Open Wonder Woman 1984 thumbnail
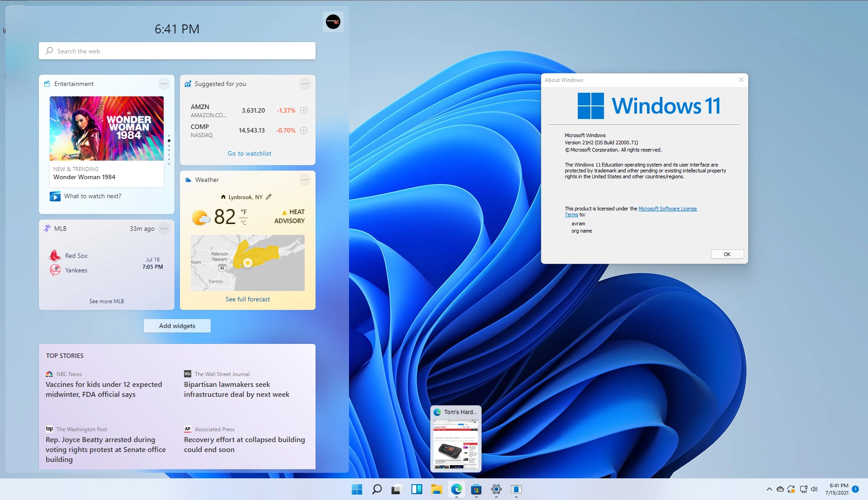868x500 pixels. coord(107,129)
